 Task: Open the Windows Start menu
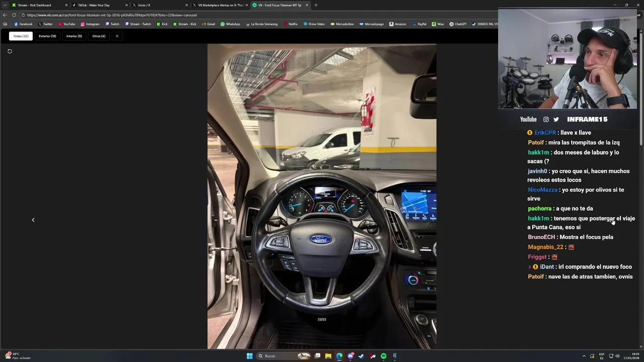click(x=250, y=356)
